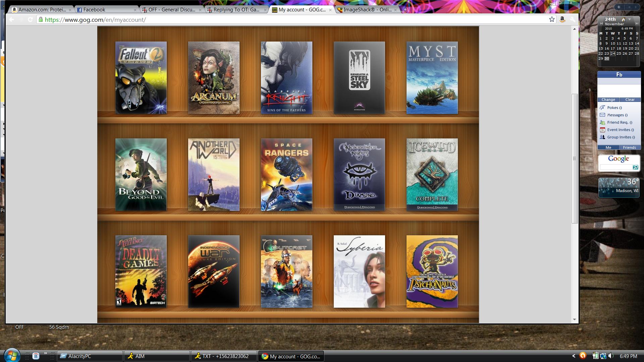This screenshot has width=644, height=362.
Task: Open a new browser tab
Action: 405,10
